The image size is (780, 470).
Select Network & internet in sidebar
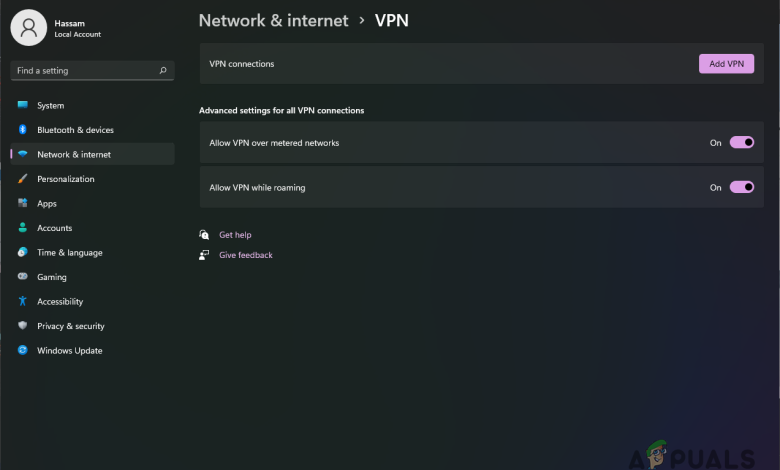[74, 154]
